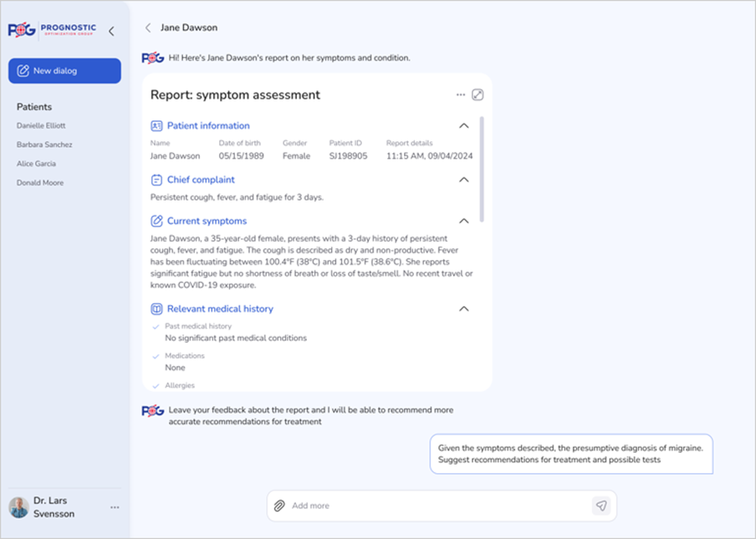Viewport: 756px width, 539px height.
Task: Click the Prognostic Optimization Group logo
Action: 52,31
